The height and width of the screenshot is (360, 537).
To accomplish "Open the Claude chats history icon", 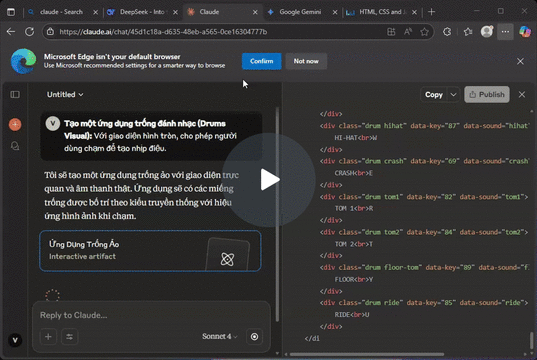I will coord(15,146).
